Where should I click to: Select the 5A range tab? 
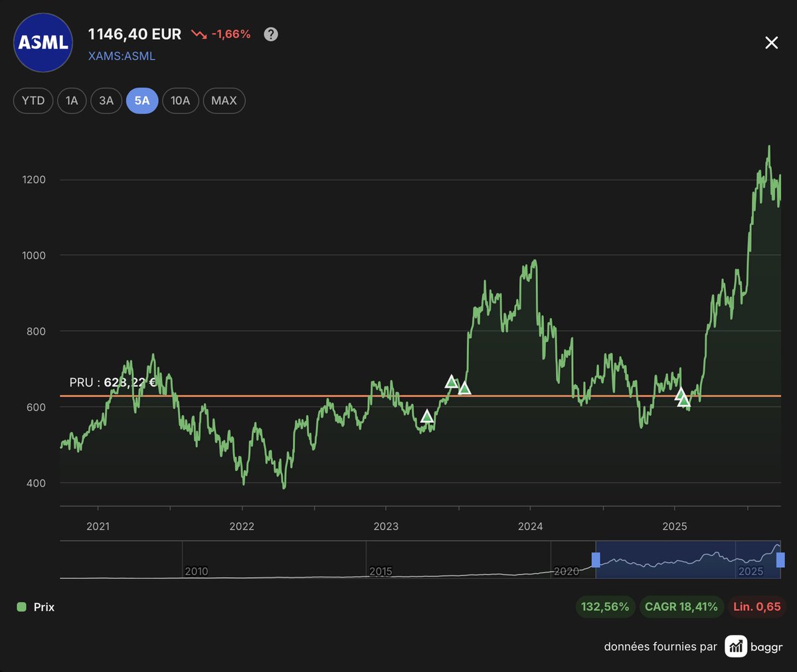pyautogui.click(x=142, y=101)
